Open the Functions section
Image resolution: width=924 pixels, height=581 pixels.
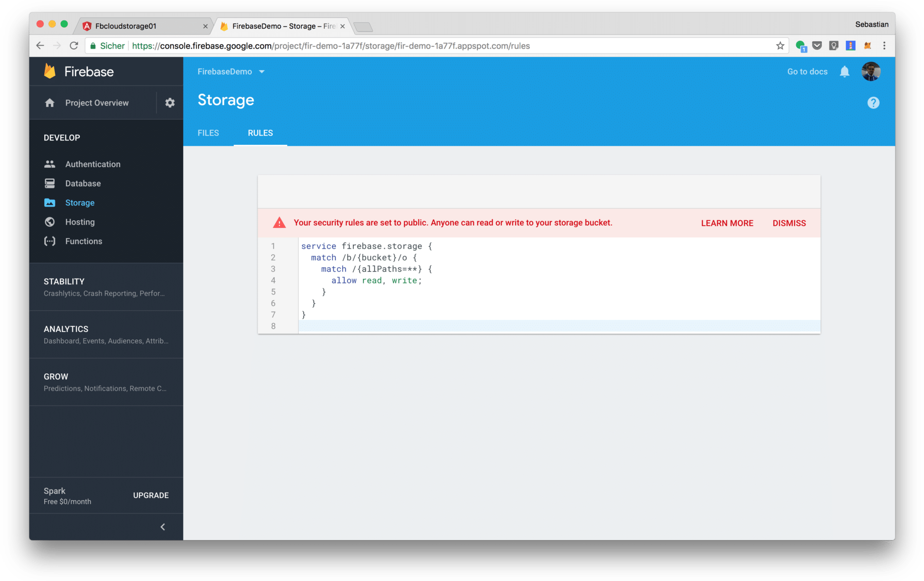[x=83, y=241]
